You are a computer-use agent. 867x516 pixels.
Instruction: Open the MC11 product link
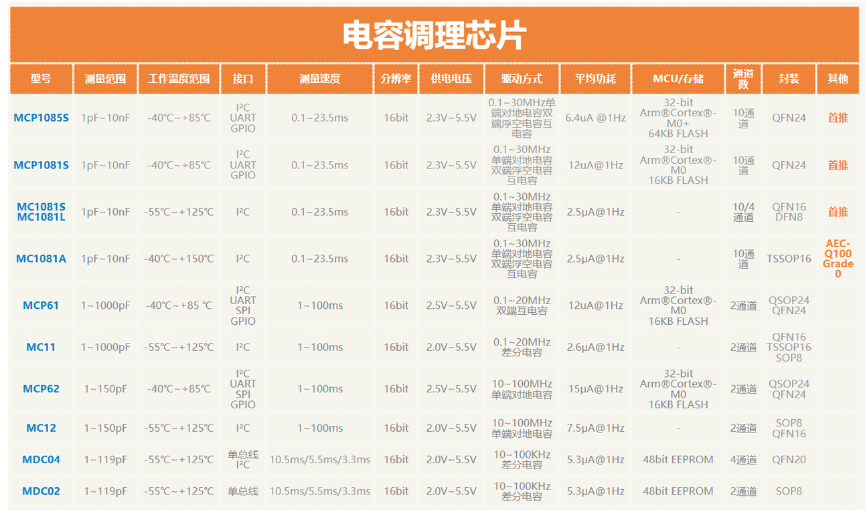pyautogui.click(x=41, y=347)
